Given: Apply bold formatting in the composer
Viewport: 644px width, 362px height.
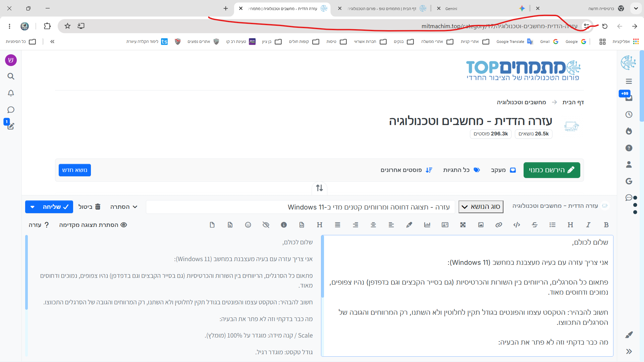Looking at the screenshot, I should click(606, 225).
